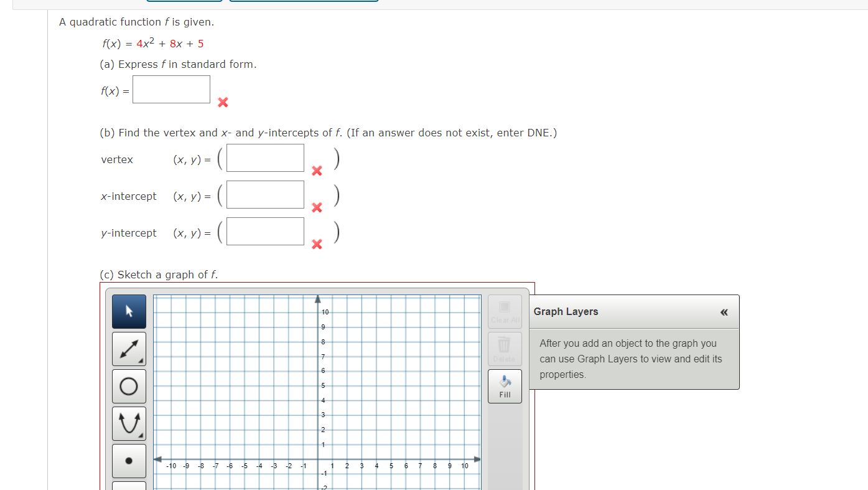Select the arrow selection tool

pos(129,311)
